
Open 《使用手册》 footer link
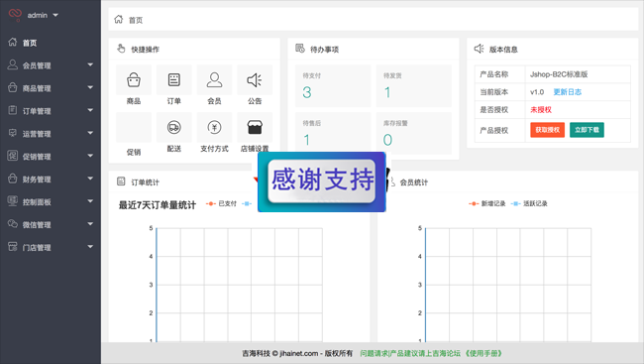[x=483, y=353]
